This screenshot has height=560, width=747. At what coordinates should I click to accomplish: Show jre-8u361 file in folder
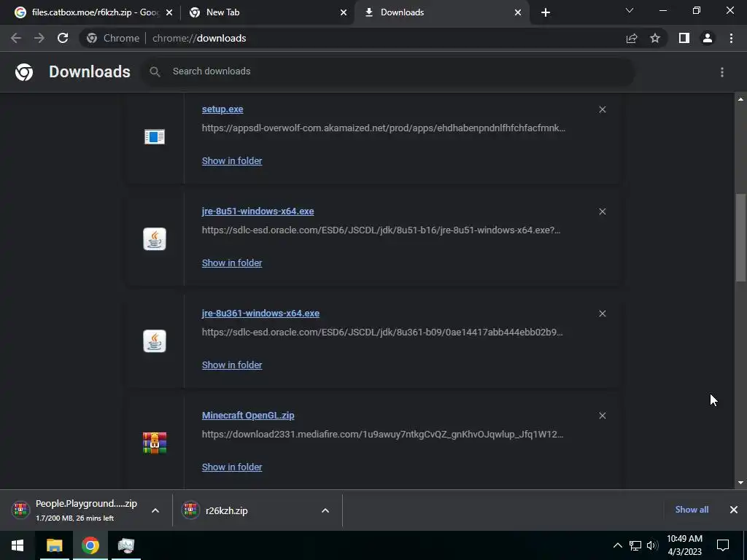point(232,365)
